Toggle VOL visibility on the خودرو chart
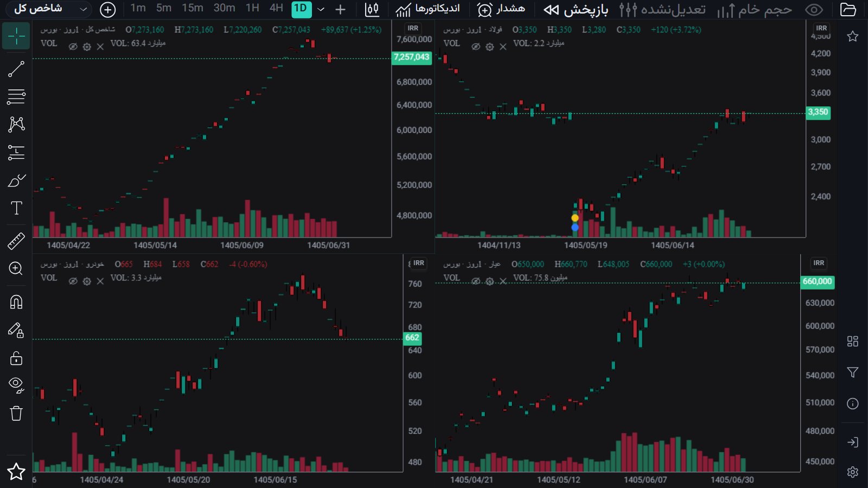Screen dimensions: 868x488 point(73,281)
